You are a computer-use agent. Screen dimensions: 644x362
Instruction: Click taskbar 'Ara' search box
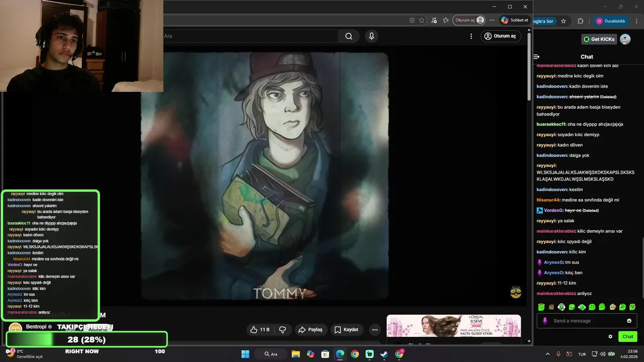[x=272, y=354]
